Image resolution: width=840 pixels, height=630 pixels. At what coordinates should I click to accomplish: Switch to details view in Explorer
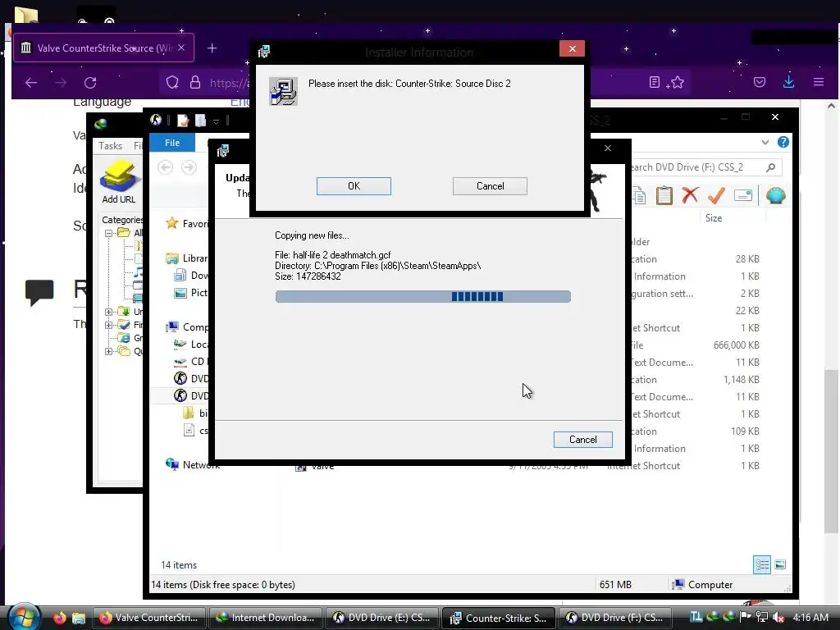coord(762,564)
